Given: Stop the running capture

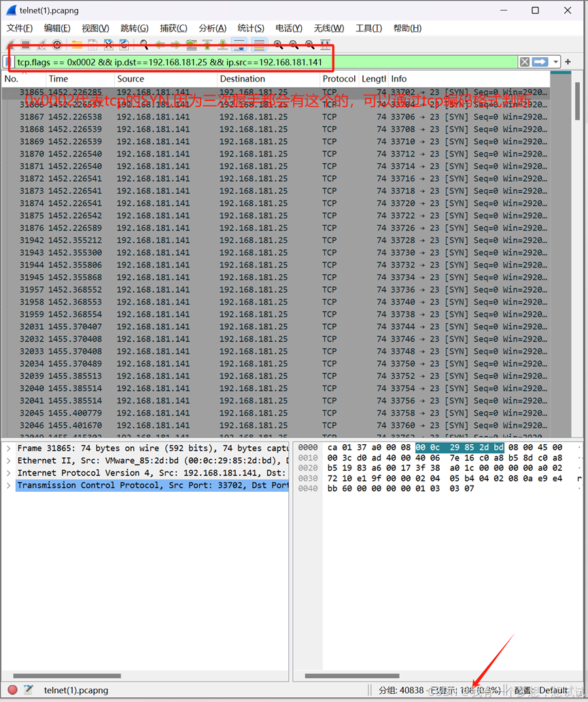Looking at the screenshot, I should (x=25, y=45).
